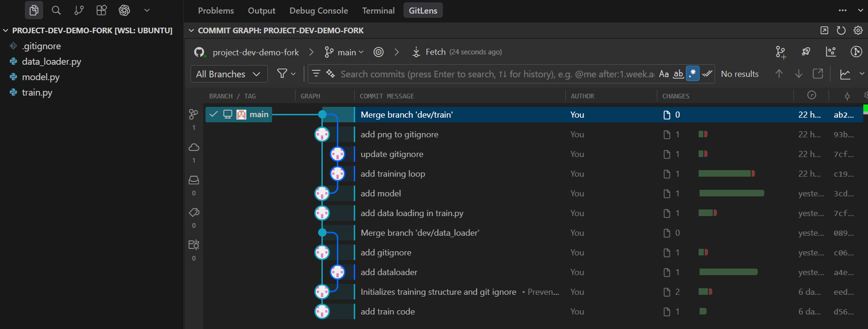Show tags sidebar icon
Viewport: 868px width, 329px height.
(194, 212)
